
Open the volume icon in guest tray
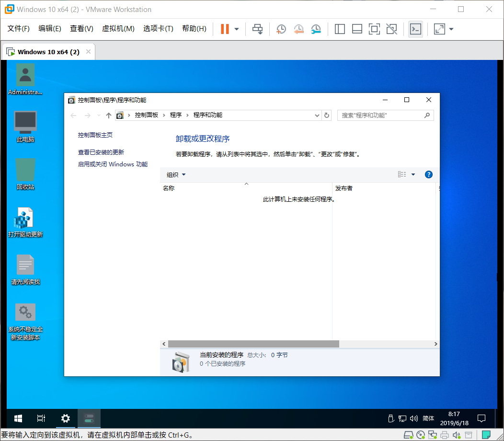413,418
